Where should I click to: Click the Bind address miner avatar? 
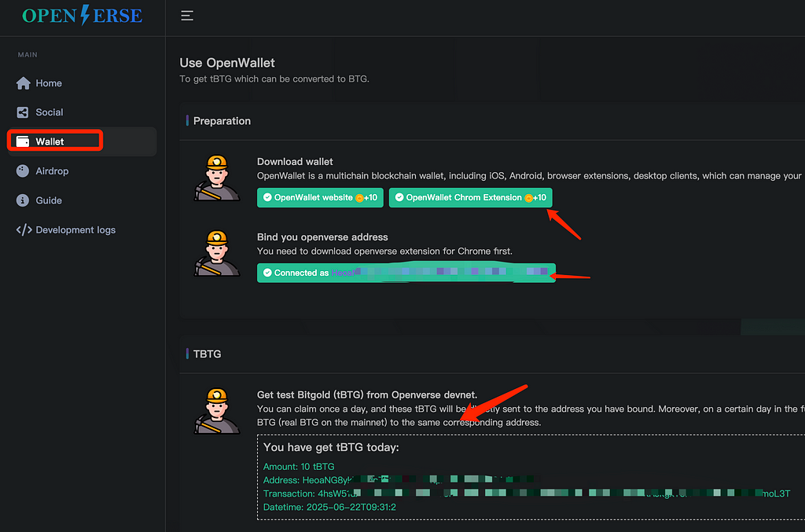[x=217, y=254]
